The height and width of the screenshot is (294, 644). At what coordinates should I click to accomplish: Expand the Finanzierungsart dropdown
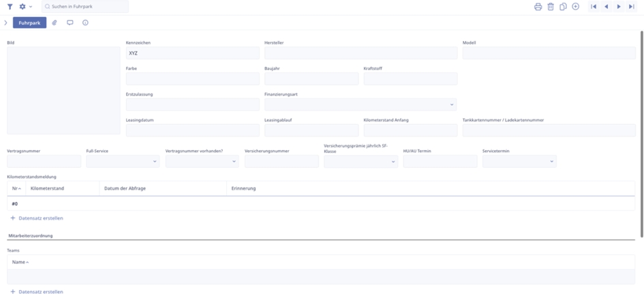pyautogui.click(x=360, y=105)
